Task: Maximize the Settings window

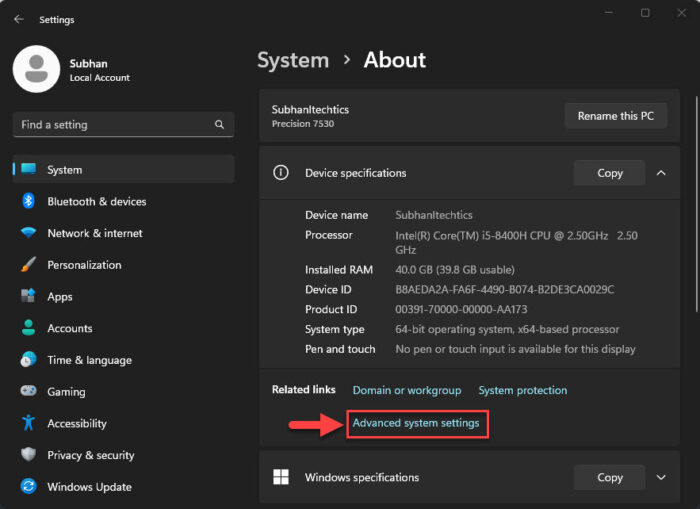Action: click(x=645, y=13)
